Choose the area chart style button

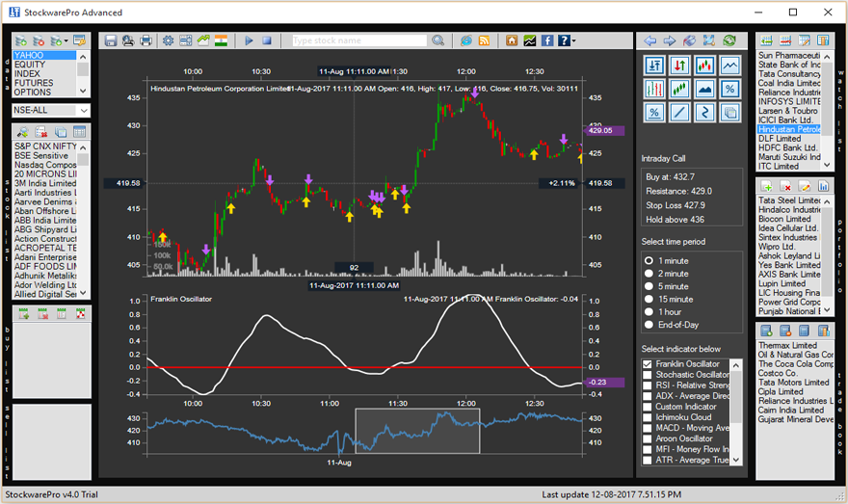coord(704,89)
